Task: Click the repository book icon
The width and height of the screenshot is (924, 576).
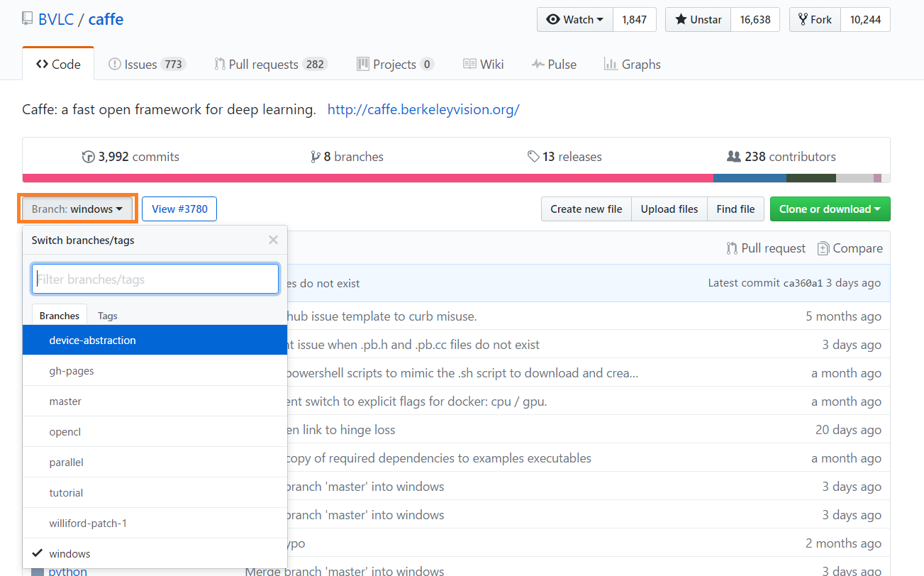Action: [27, 19]
